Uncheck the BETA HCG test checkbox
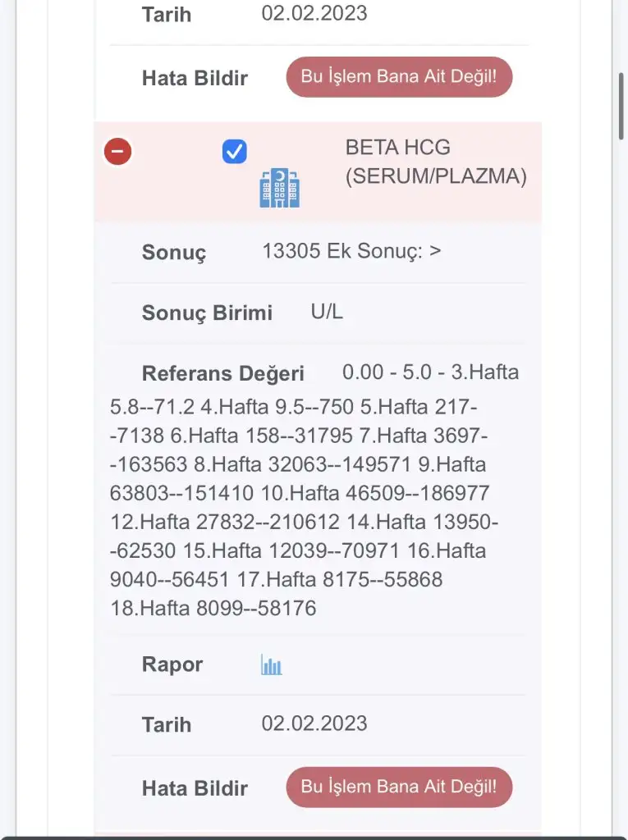 click(235, 152)
